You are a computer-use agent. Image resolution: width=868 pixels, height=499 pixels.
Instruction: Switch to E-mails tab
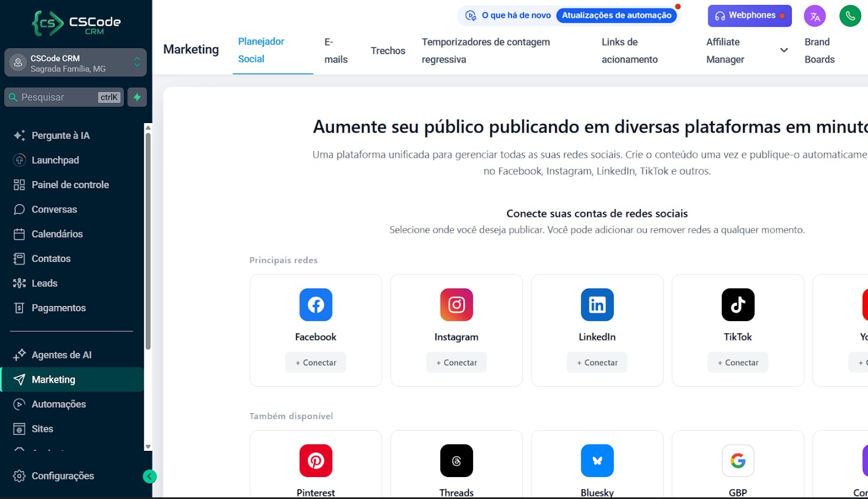[336, 51]
